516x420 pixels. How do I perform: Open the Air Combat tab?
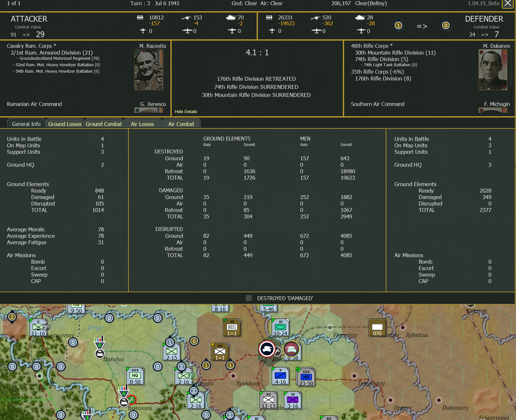[x=181, y=124]
